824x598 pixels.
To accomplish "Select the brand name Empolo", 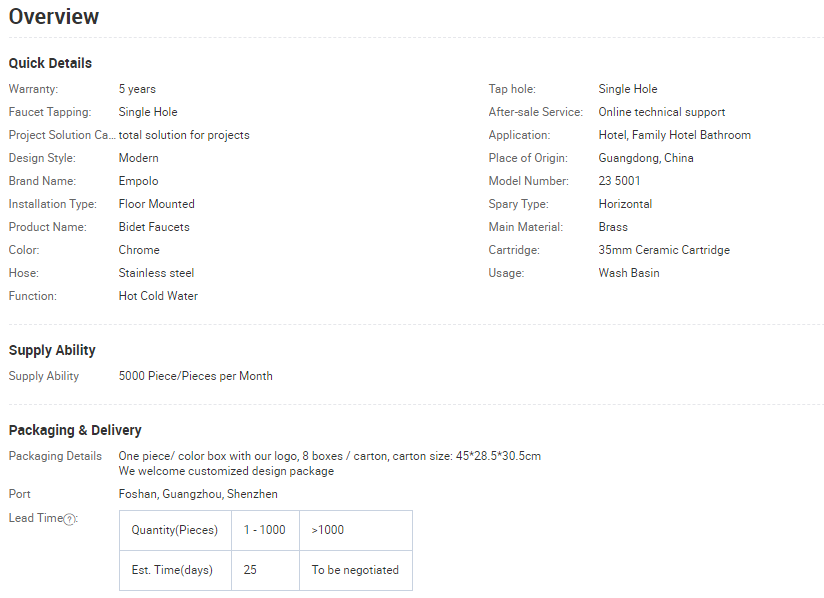I will 138,181.
